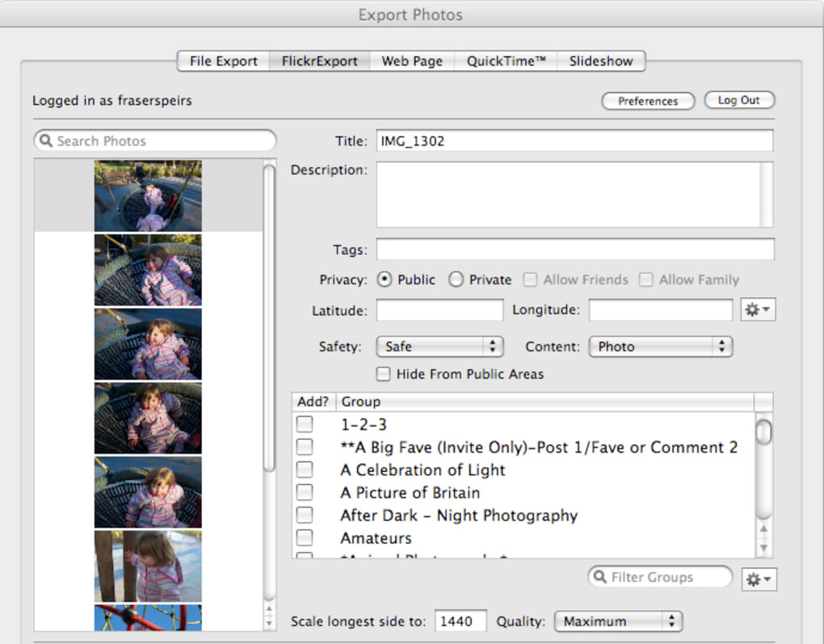Check the Add box for group 1-2-3
Image resolution: width=824 pixels, height=644 pixels.
tap(305, 423)
